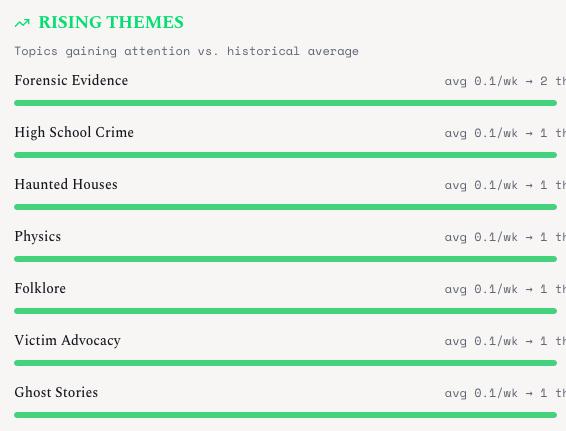Click the Folklore green progress bar
Image resolution: width=566 pixels, height=431 pixels.
286,311
